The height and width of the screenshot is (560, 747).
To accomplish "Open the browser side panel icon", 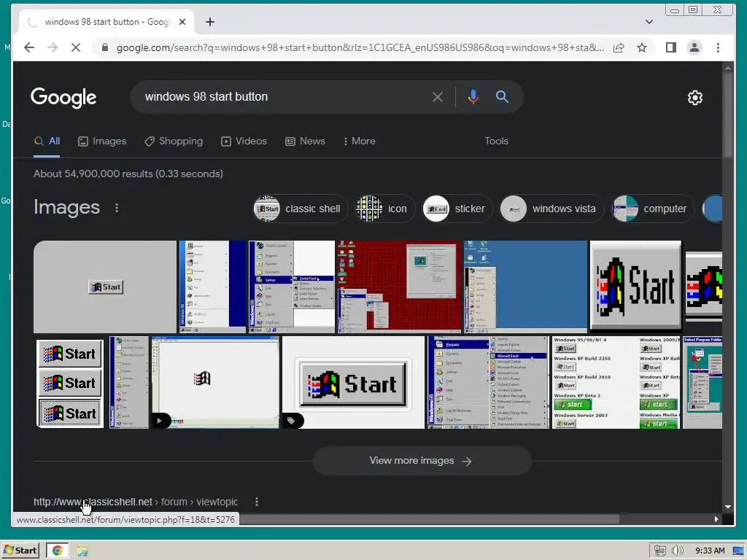I will (671, 47).
